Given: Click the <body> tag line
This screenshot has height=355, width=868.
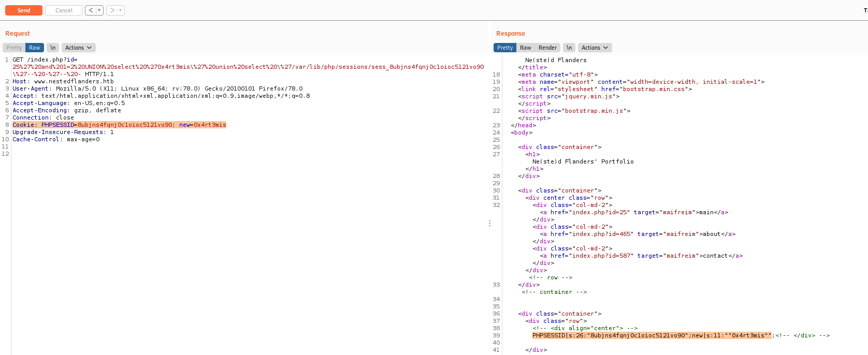Looking at the screenshot, I should coord(522,132).
